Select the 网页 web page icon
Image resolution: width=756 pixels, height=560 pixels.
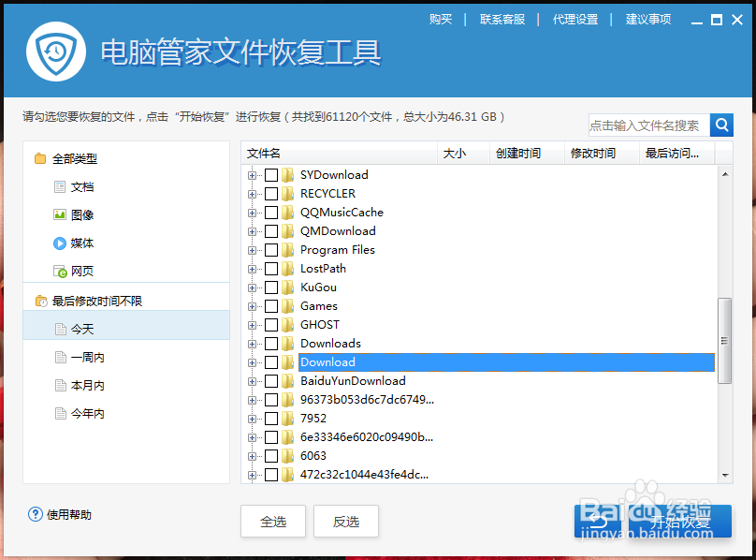60,272
